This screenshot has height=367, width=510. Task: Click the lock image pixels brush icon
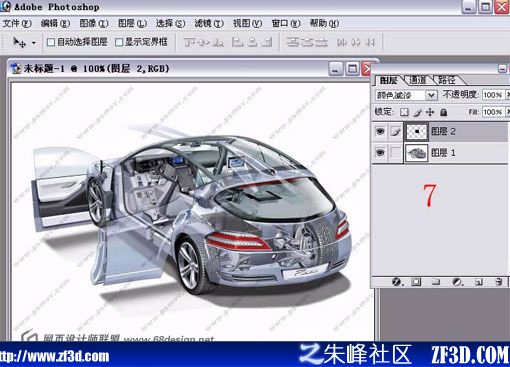pos(417,112)
